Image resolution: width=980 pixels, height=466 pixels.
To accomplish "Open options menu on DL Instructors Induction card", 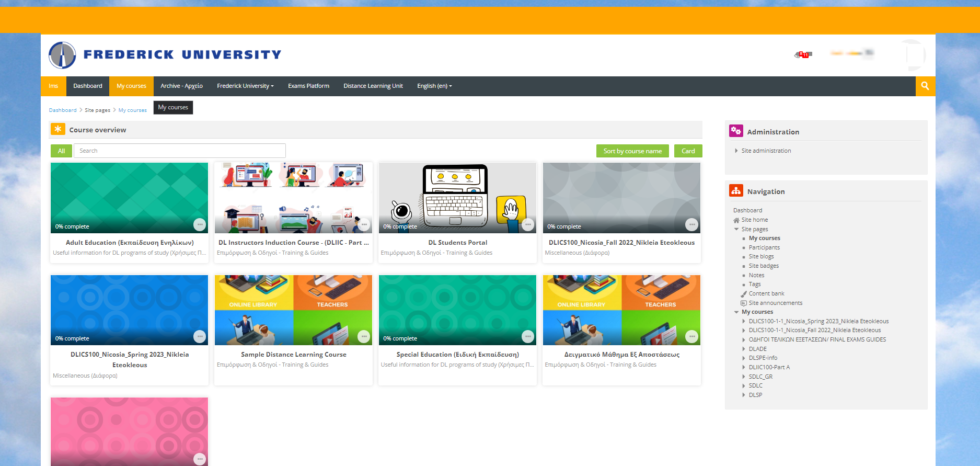I will click(x=364, y=224).
